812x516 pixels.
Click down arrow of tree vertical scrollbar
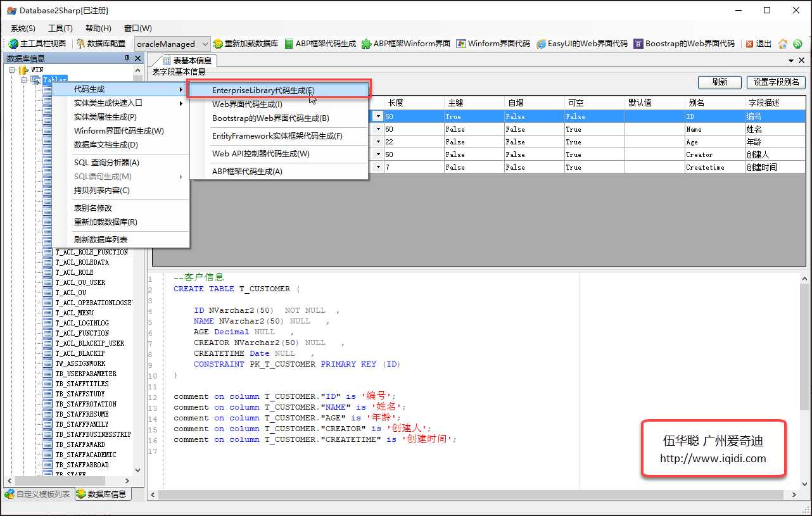pos(138,470)
